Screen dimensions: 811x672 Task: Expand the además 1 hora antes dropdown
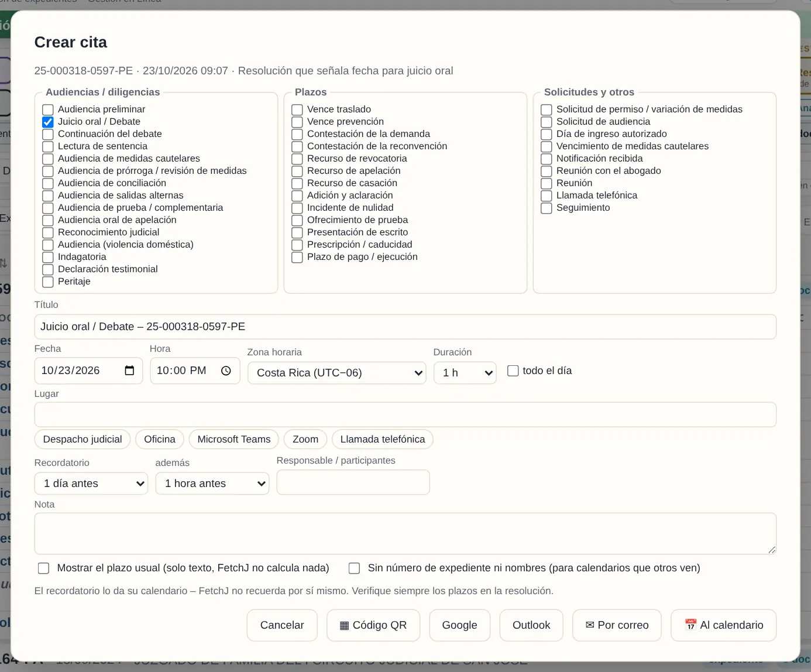(212, 484)
